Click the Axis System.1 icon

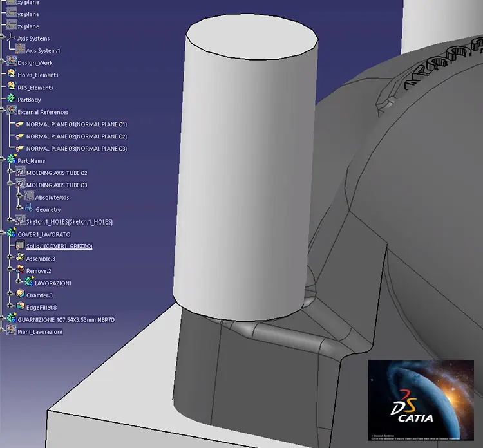coord(21,50)
